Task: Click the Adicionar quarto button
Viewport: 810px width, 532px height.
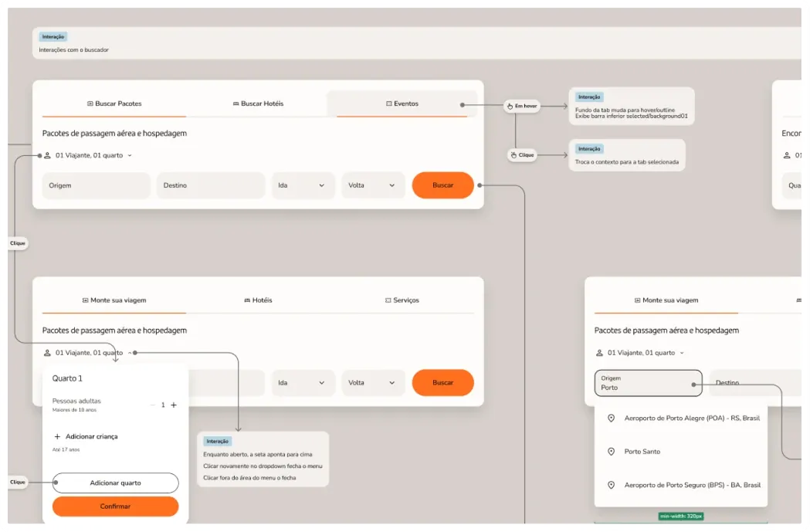Action: 115,483
